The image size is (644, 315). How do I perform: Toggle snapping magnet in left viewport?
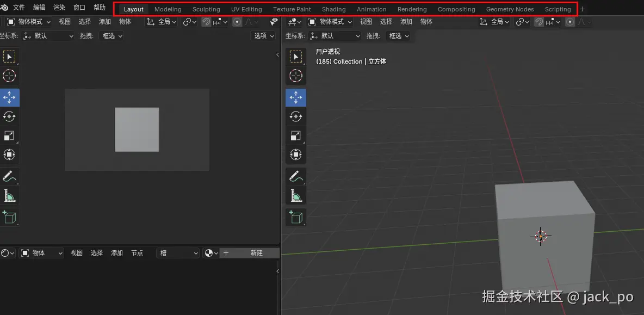pos(206,22)
